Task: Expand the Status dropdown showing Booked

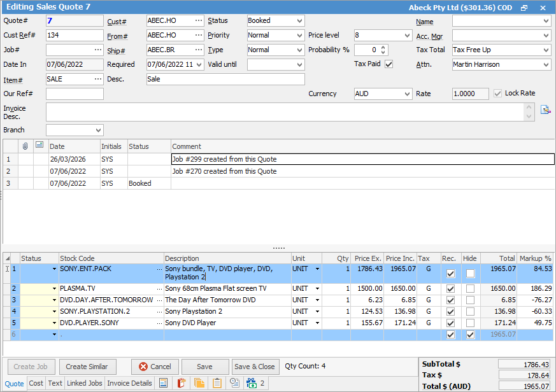Action: tap(299, 21)
